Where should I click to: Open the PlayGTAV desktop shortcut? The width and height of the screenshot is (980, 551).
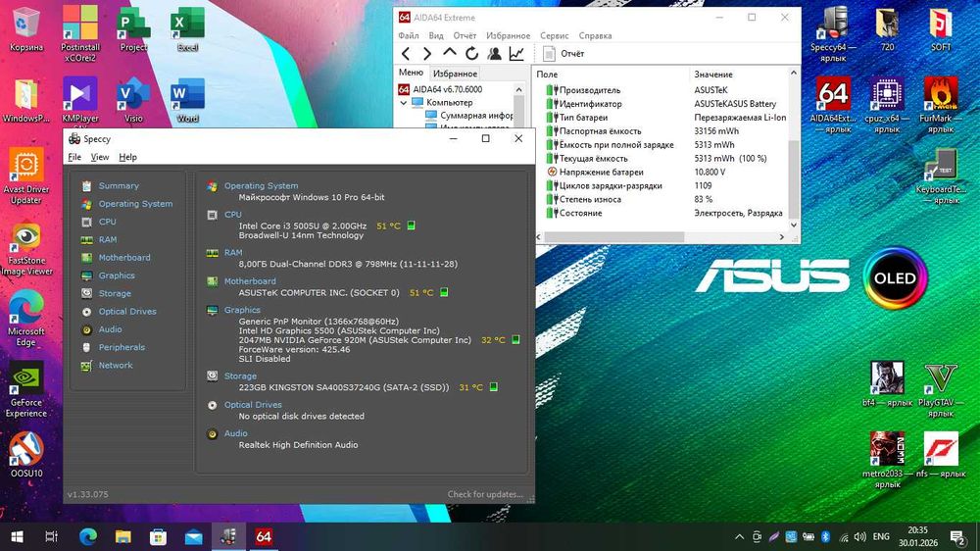(x=940, y=390)
